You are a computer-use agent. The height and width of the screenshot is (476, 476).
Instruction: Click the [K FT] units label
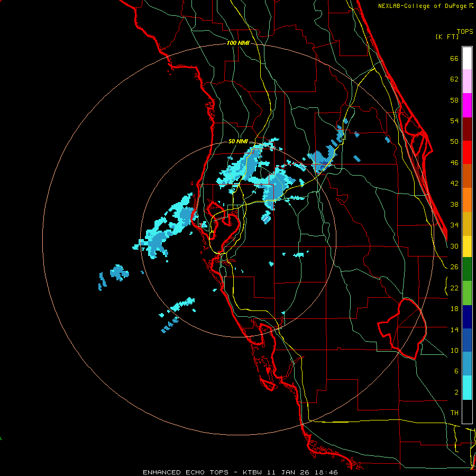coord(447,36)
